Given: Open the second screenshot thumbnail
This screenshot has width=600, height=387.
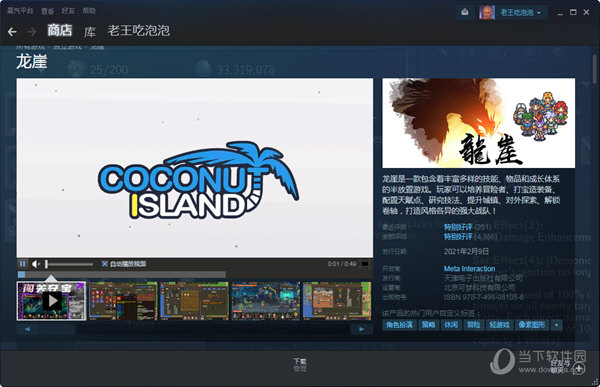Looking at the screenshot, I should pyautogui.click(x=123, y=301).
